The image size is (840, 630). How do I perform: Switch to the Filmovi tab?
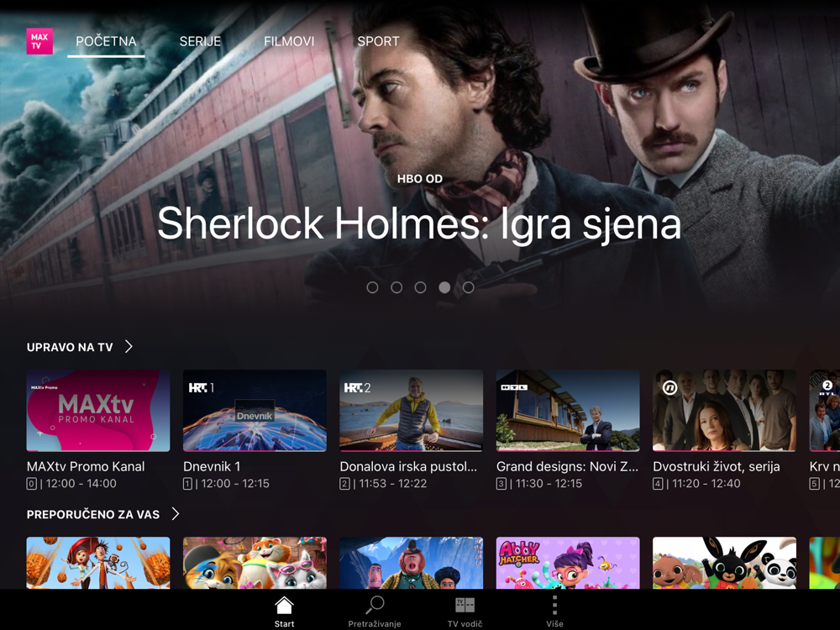click(289, 41)
